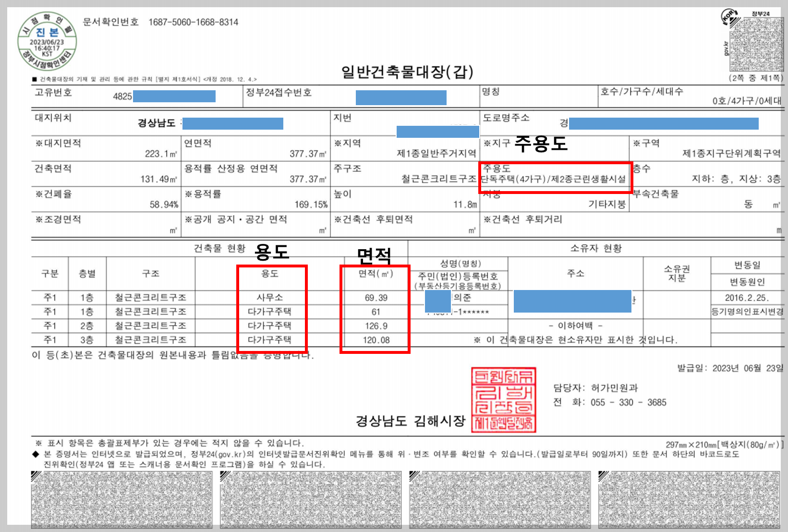This screenshot has width=788, height=532.
Task: Click the first barcode at the bottom
Action: 122,499
